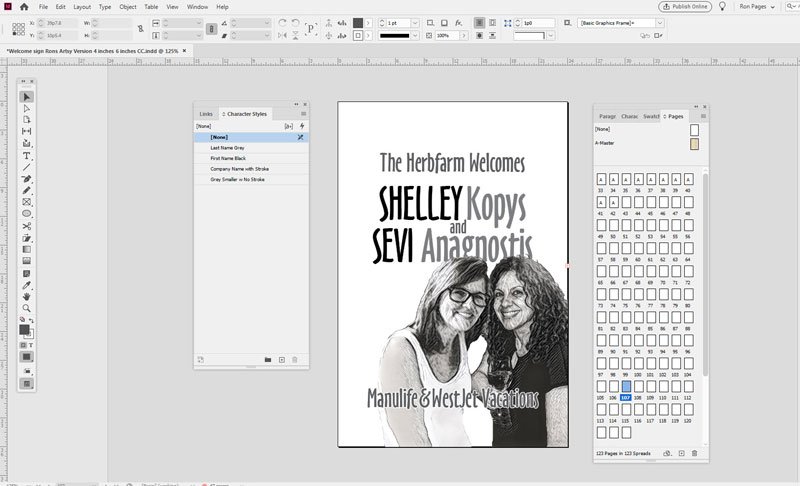Toggle formatting affects container button in toolbox
800x486 pixels.
click(23, 345)
